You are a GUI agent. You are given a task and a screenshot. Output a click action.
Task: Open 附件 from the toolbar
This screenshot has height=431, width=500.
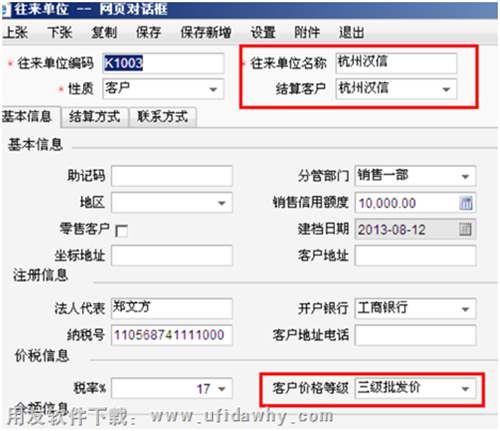(x=307, y=32)
